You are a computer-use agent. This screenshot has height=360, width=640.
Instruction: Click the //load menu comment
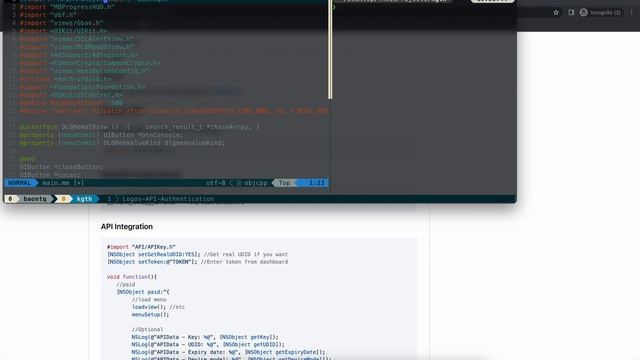tap(149, 300)
